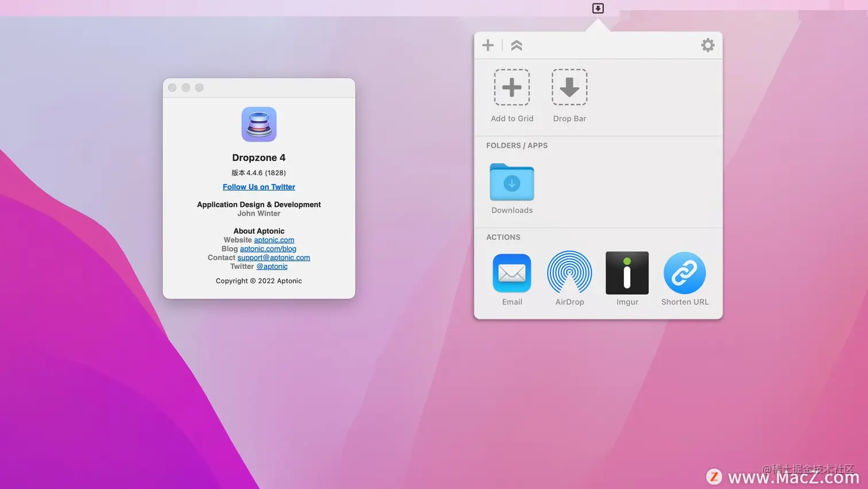Open Dropzone settings gear

(708, 45)
